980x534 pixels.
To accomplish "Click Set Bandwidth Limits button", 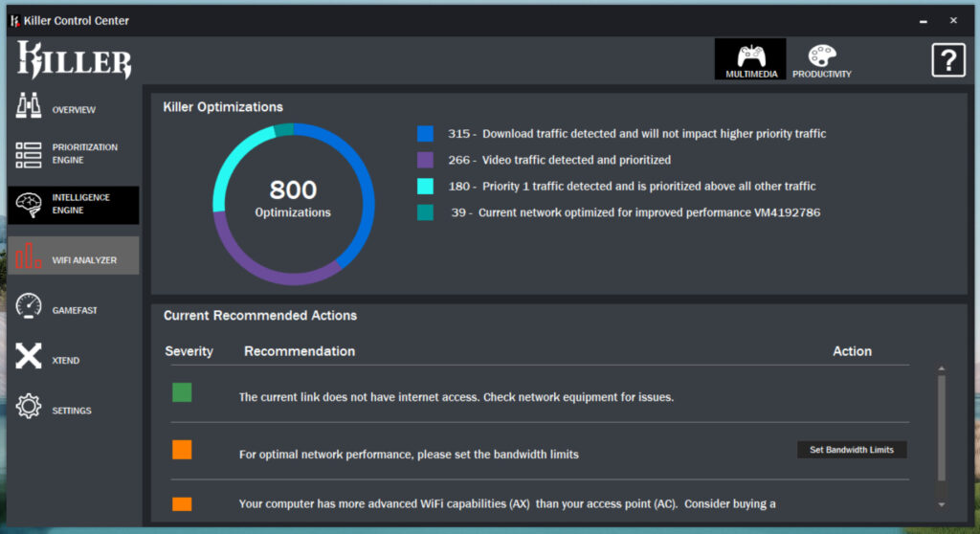I will pos(851,450).
